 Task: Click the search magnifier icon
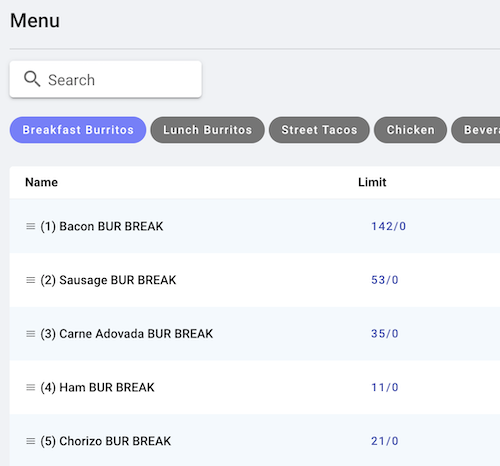click(32, 79)
